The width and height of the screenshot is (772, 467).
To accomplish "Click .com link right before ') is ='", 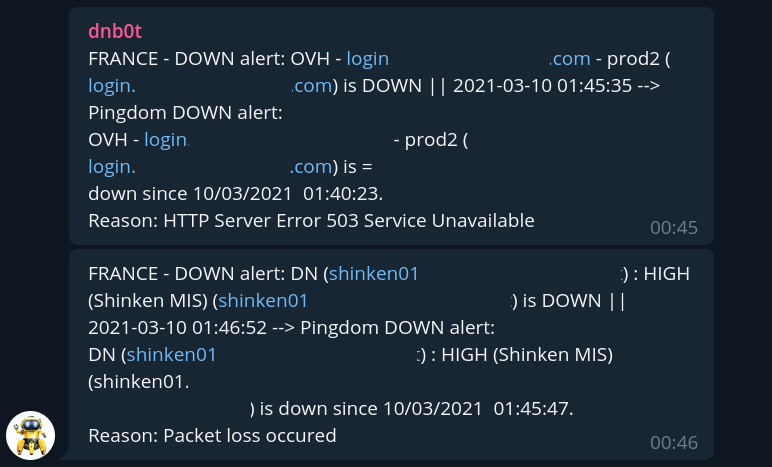I will (310, 167).
